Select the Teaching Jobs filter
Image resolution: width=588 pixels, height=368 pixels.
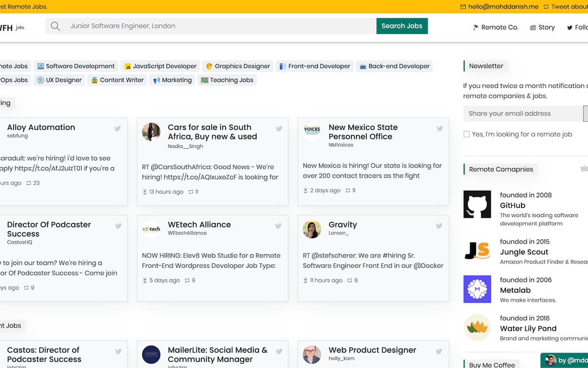click(x=226, y=80)
